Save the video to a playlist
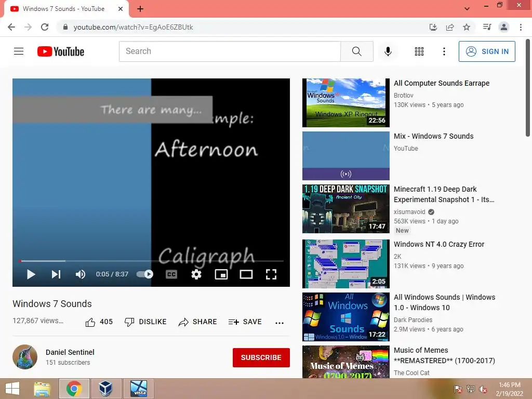Image resolution: width=532 pixels, height=399 pixels. [x=245, y=322]
